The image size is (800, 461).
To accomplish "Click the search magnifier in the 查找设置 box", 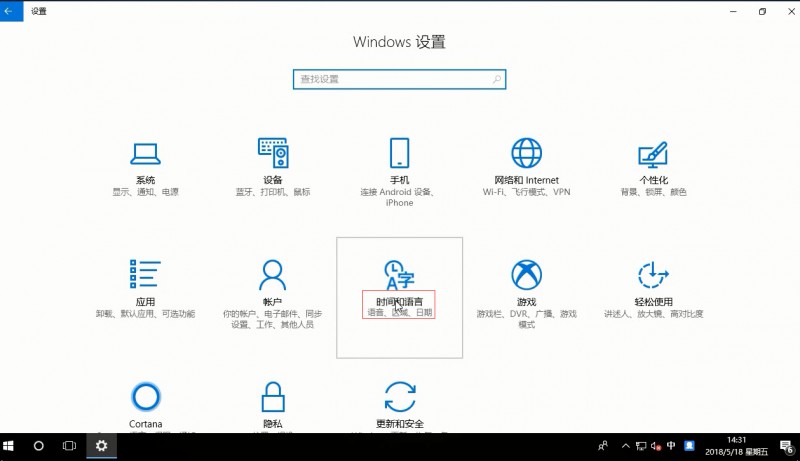I will pyautogui.click(x=497, y=79).
